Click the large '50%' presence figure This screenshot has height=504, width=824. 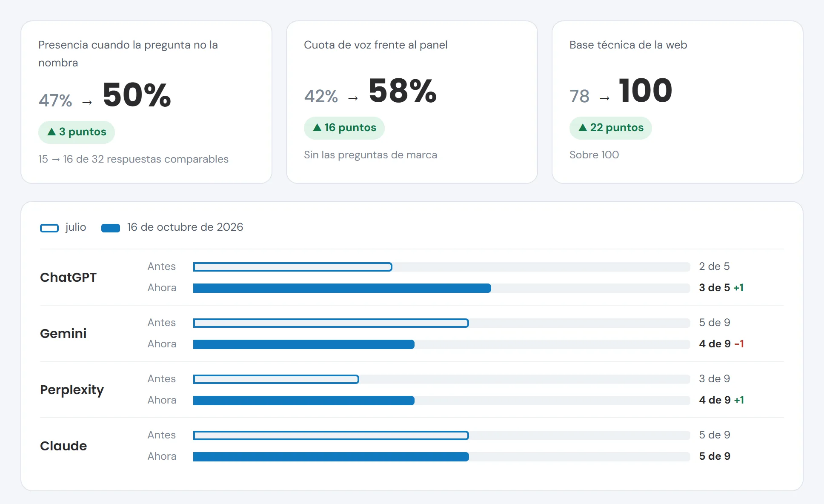tap(137, 94)
